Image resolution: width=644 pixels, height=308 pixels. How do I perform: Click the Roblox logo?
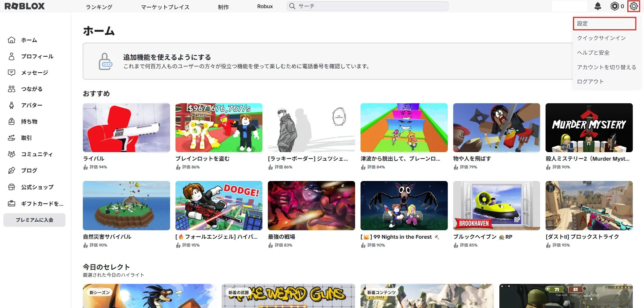pos(24,6)
